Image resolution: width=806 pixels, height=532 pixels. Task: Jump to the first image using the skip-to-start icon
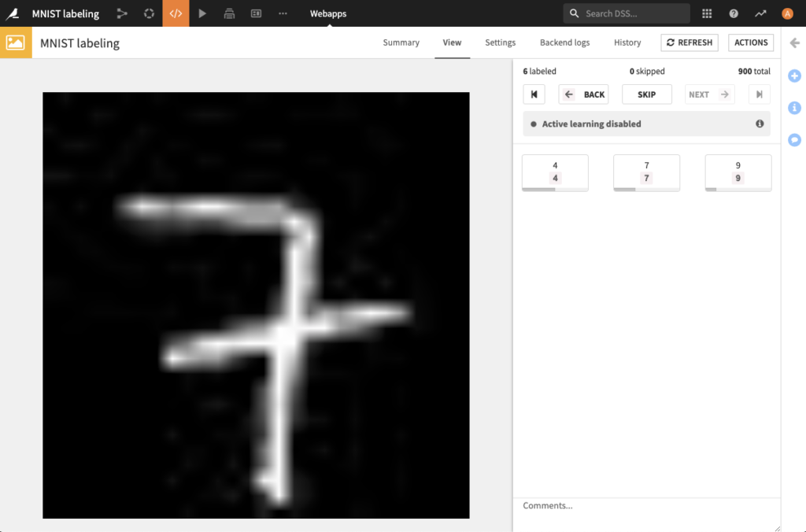tap(534, 94)
